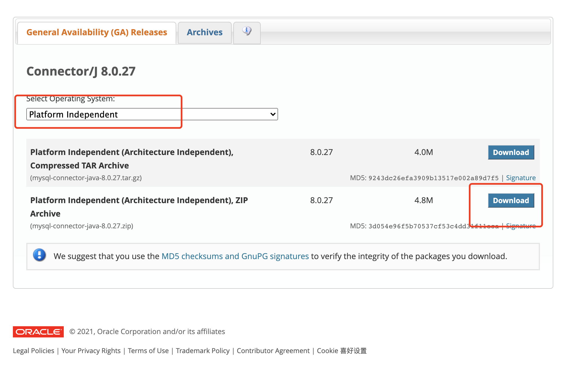
Task: Click the MD5 checksums and GnuPG signatures link
Action: pyautogui.click(x=235, y=256)
